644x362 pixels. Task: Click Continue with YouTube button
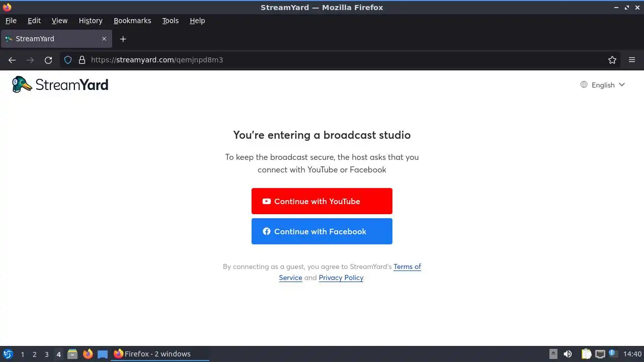click(x=322, y=201)
